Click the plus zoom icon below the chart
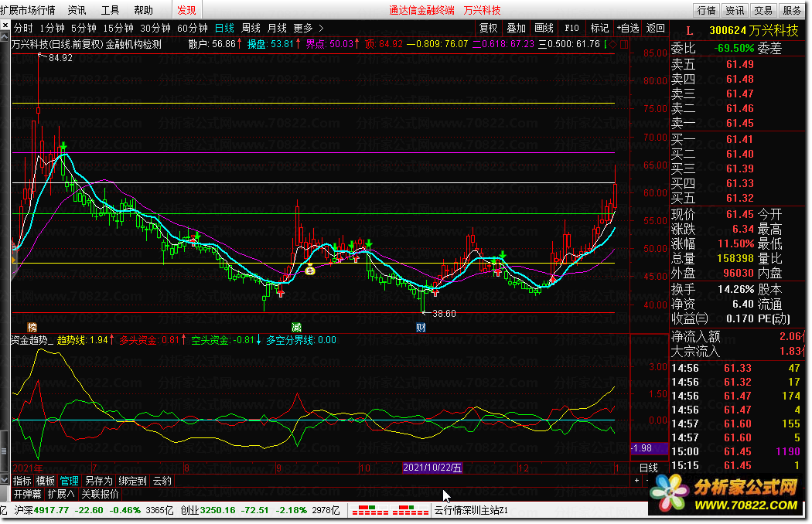This screenshot has height=524, width=812. [636, 481]
